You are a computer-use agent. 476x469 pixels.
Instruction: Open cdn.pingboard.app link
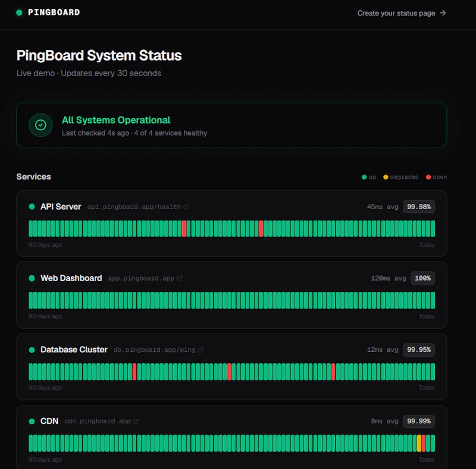98,421
